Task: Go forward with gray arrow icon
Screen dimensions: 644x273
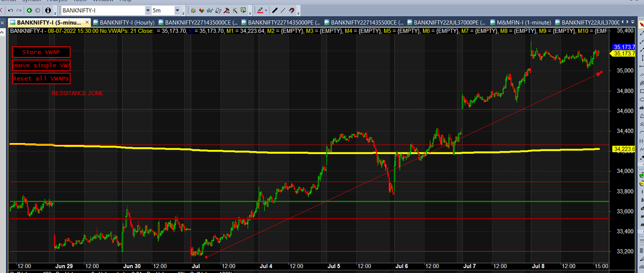Action: 39,10
